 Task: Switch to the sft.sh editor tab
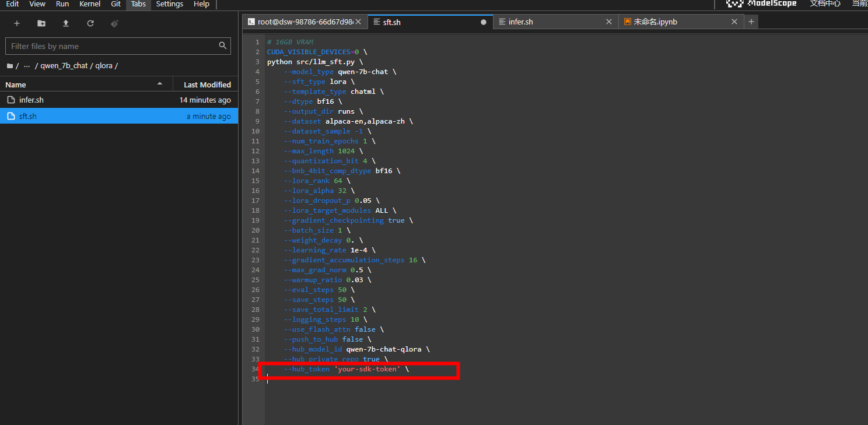coord(430,22)
